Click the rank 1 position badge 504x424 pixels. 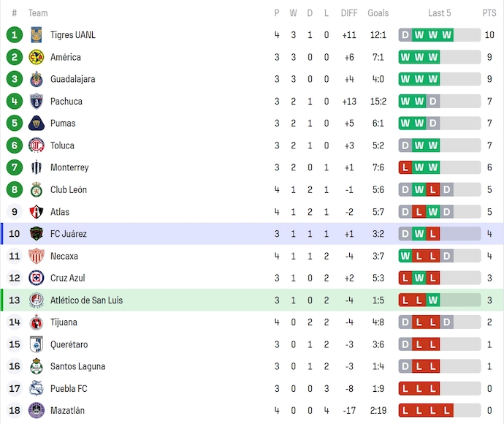(15, 35)
